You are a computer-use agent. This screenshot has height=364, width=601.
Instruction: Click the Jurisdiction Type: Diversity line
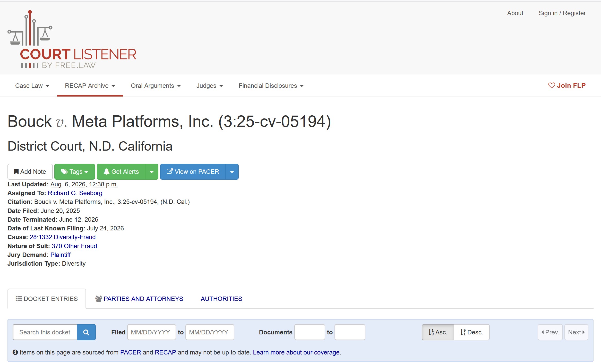tap(47, 264)
